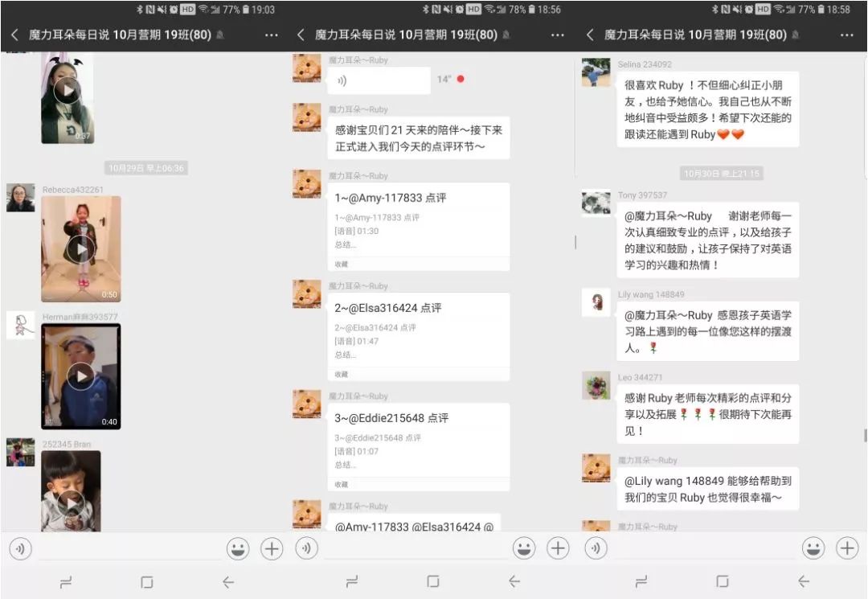
Task: Tap the back arrow to leave the group chat
Action: pyautogui.click(x=13, y=35)
